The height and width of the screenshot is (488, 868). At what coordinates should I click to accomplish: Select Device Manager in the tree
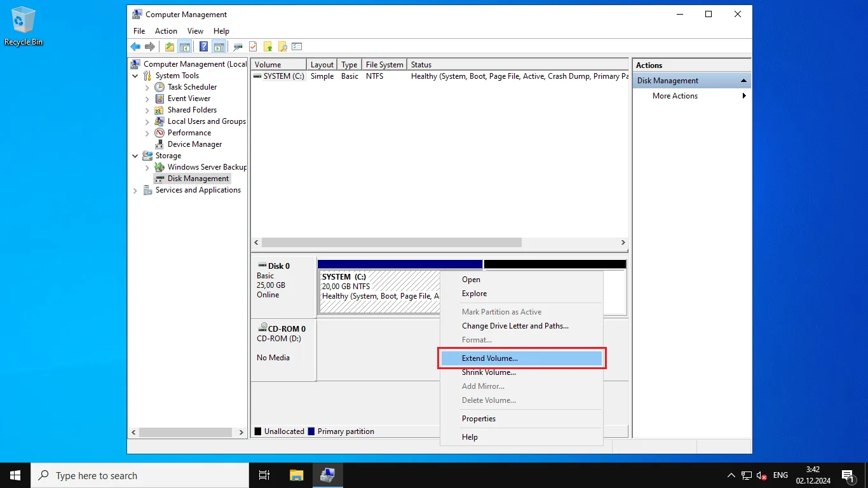(x=194, y=144)
